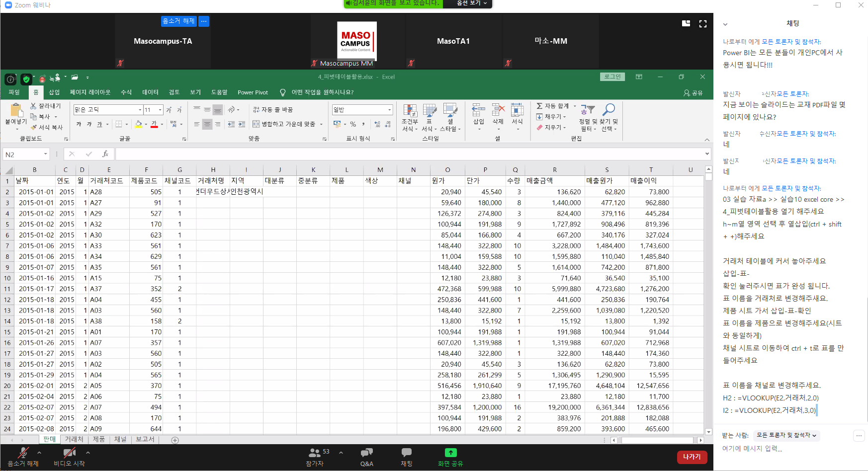Click the Zoom Q&A icon
This screenshot has width=868, height=471.
click(366, 453)
